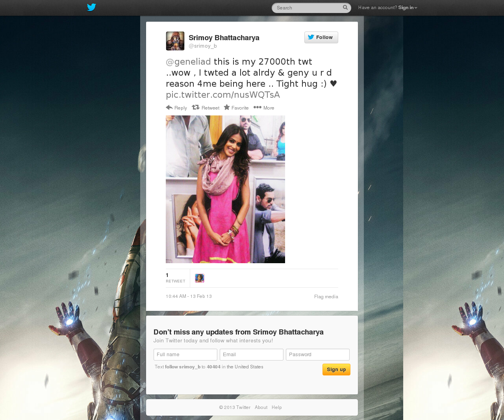Click the Password field
Viewport: 504px width, 420px height.
point(318,355)
